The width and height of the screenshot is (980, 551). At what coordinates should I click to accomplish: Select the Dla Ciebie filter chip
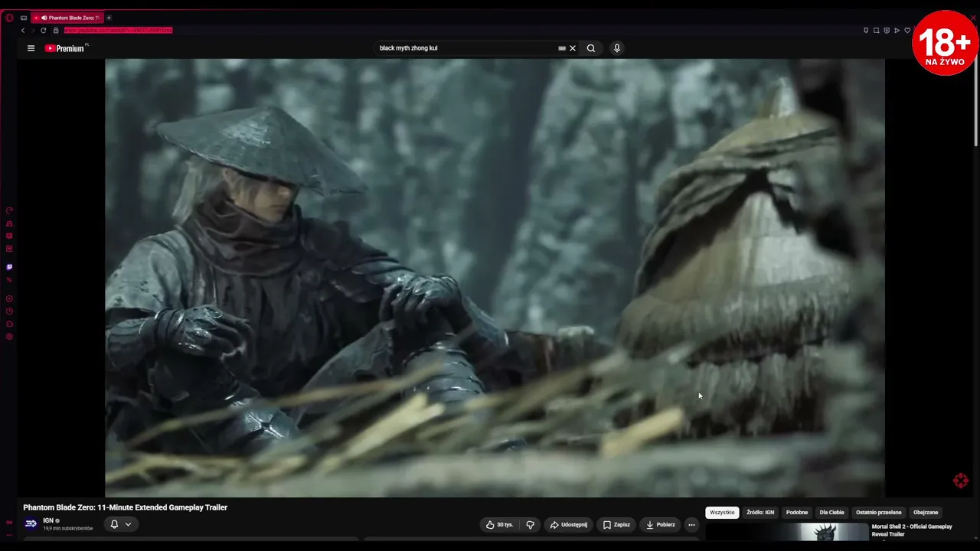[x=831, y=513]
